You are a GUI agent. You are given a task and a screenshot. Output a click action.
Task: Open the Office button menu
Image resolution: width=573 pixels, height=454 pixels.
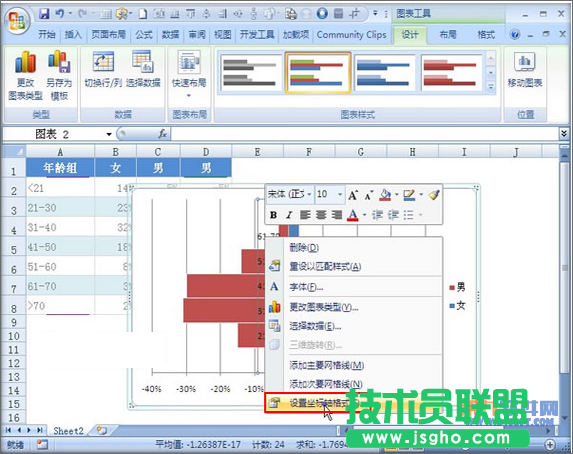(17, 21)
